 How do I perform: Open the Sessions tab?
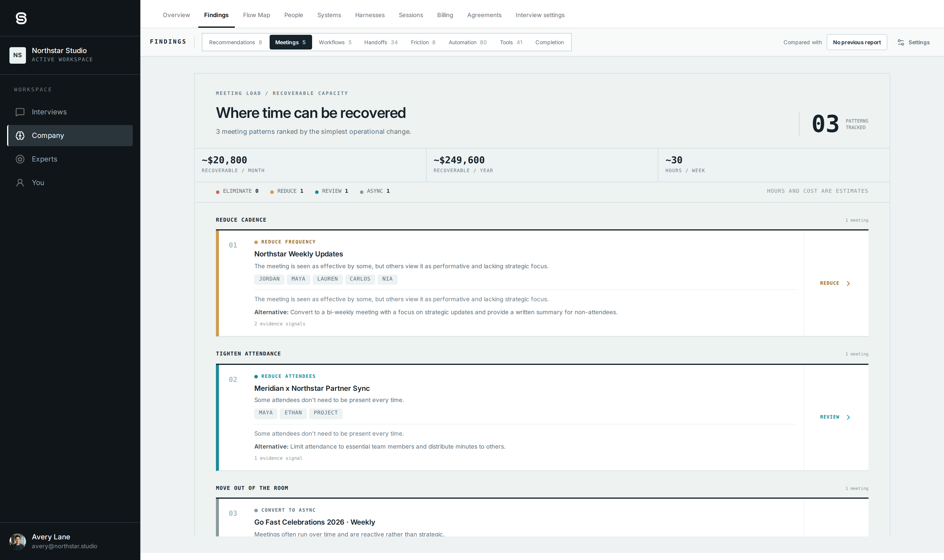pyautogui.click(x=411, y=15)
